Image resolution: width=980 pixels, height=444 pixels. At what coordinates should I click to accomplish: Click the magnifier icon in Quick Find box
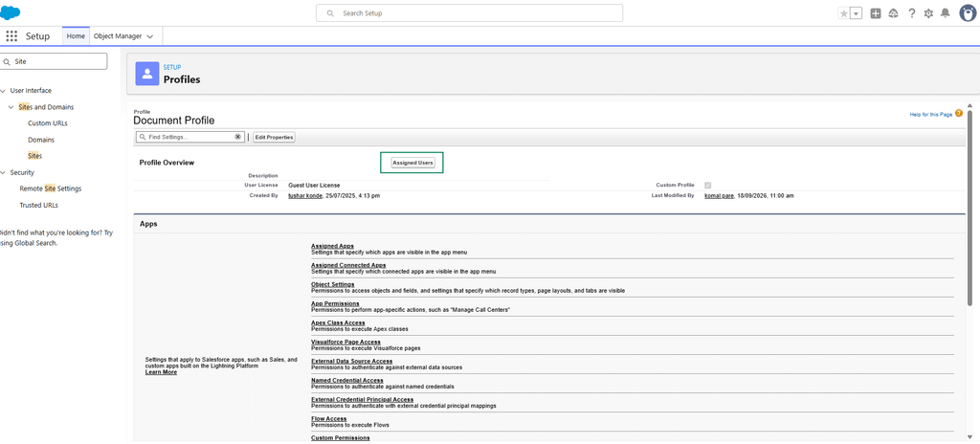coord(7,61)
